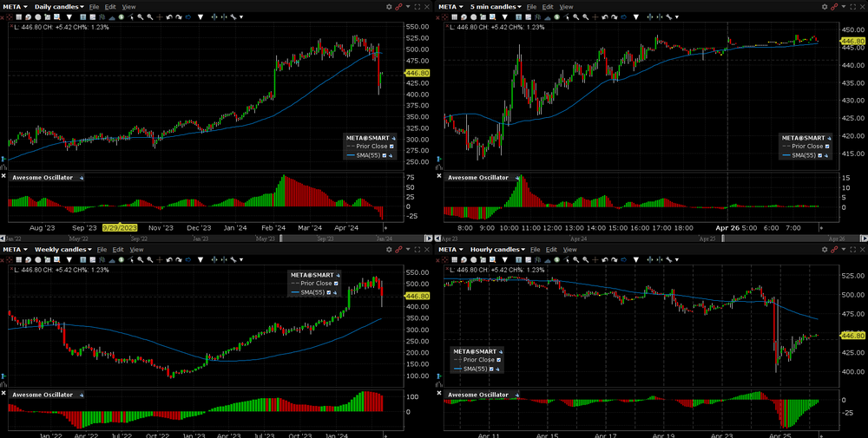Viewport: 868px width, 438px height.
Task: Open settings gear in 5 min candles chart
Action: (825, 7)
